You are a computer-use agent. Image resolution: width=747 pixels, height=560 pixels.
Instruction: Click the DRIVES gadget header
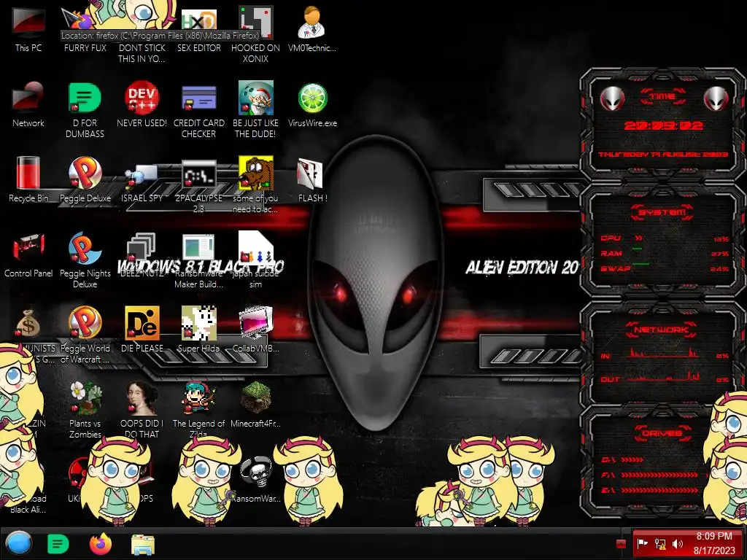pos(662,433)
